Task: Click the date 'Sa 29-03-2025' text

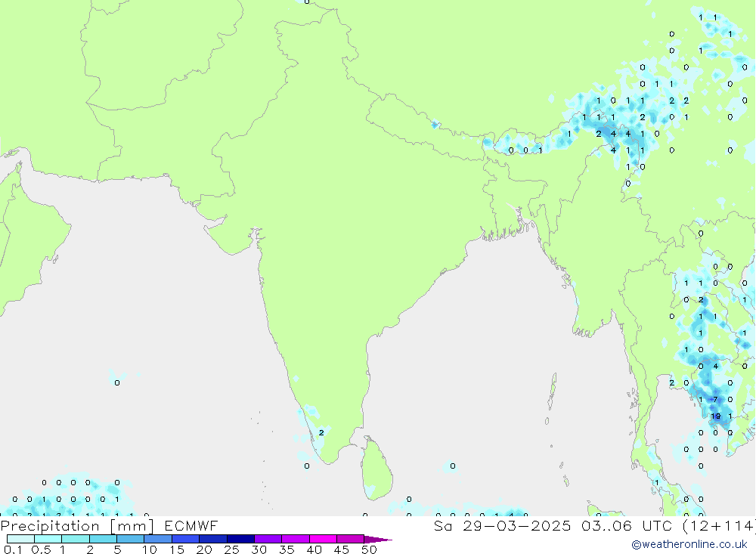Action: 502,525
